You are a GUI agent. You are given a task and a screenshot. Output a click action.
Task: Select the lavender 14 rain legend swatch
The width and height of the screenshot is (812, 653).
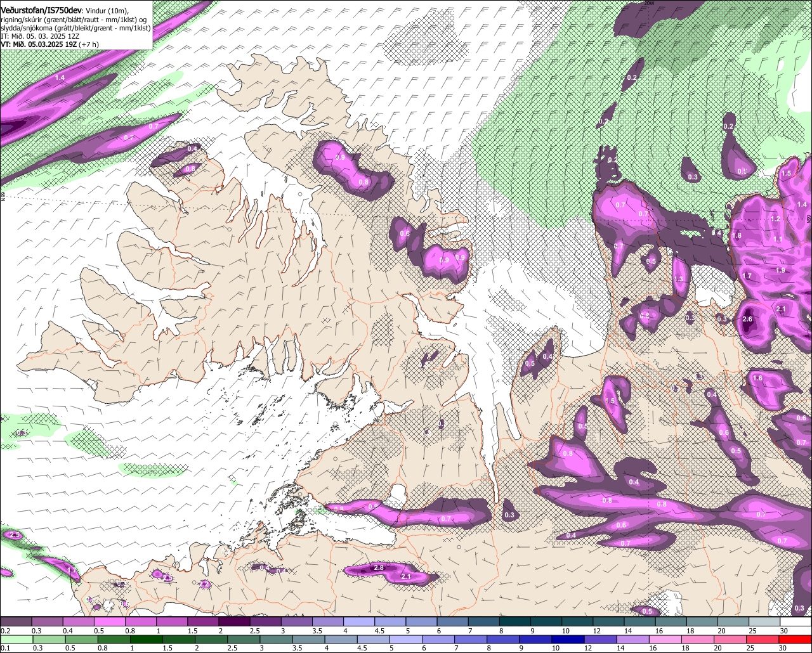coord(632,639)
